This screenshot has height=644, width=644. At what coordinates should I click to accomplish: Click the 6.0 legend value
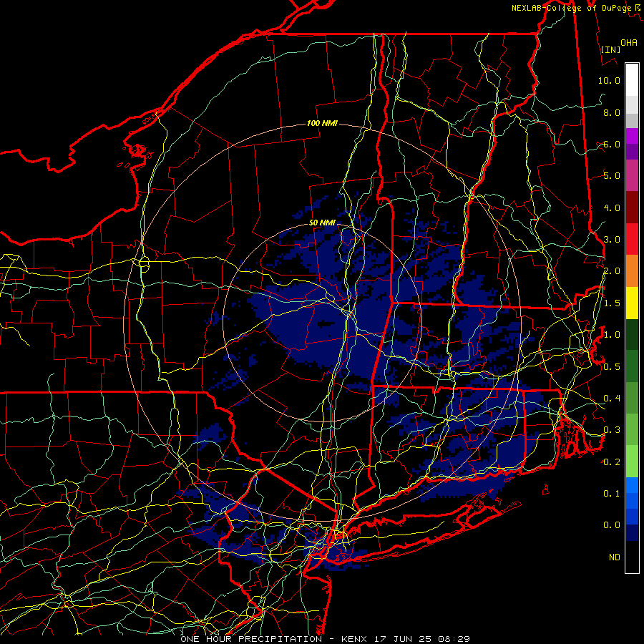click(x=612, y=144)
